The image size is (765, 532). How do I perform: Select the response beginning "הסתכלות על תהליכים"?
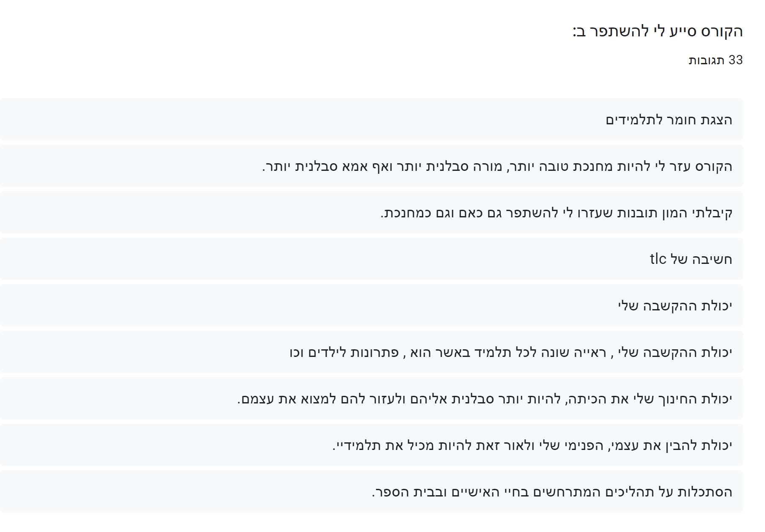click(x=552, y=492)
